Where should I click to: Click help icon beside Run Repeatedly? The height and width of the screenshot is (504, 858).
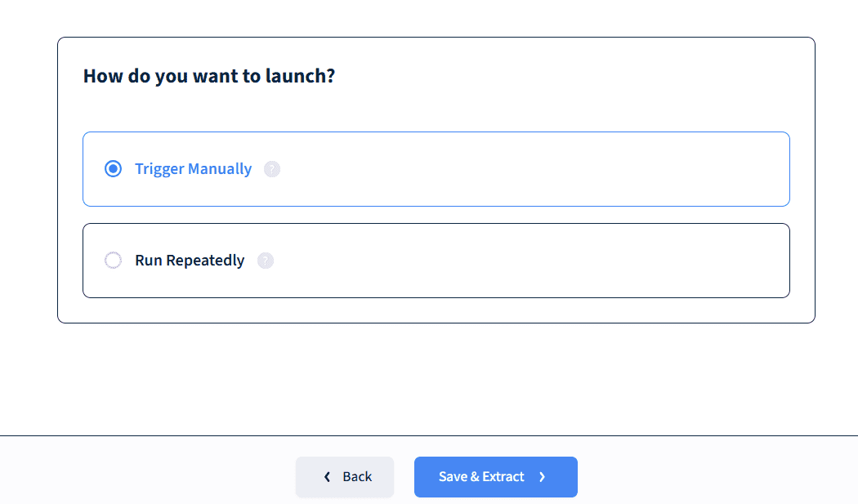266,261
